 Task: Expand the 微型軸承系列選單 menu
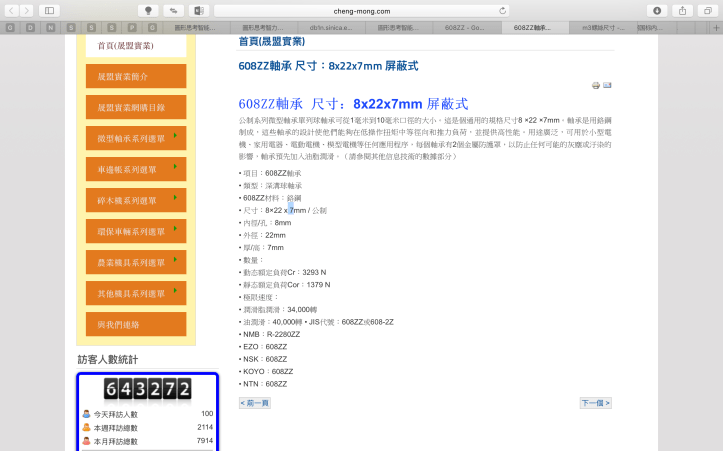pos(136,138)
